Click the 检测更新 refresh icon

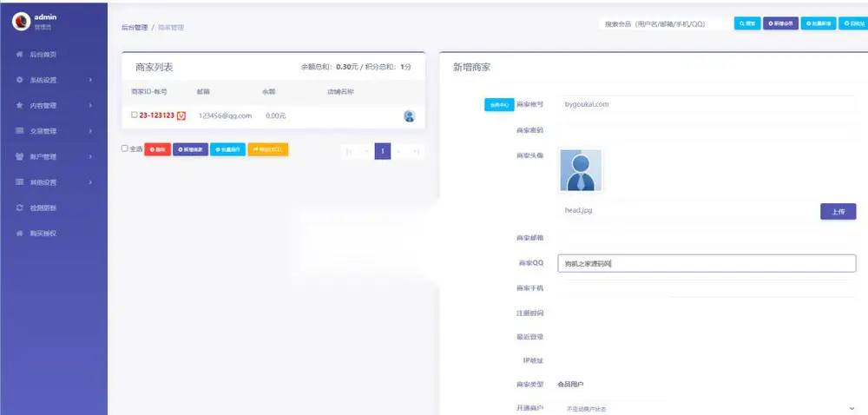(19, 208)
